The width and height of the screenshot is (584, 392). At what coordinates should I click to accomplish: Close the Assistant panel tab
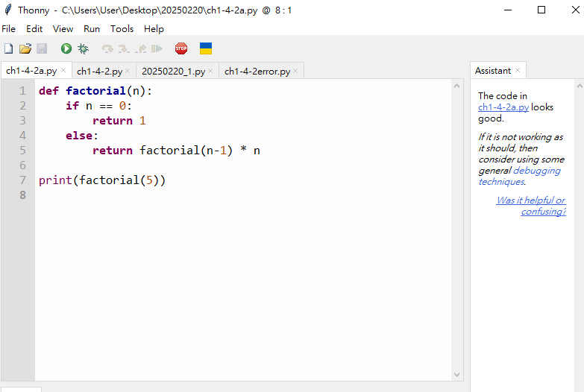(x=518, y=71)
